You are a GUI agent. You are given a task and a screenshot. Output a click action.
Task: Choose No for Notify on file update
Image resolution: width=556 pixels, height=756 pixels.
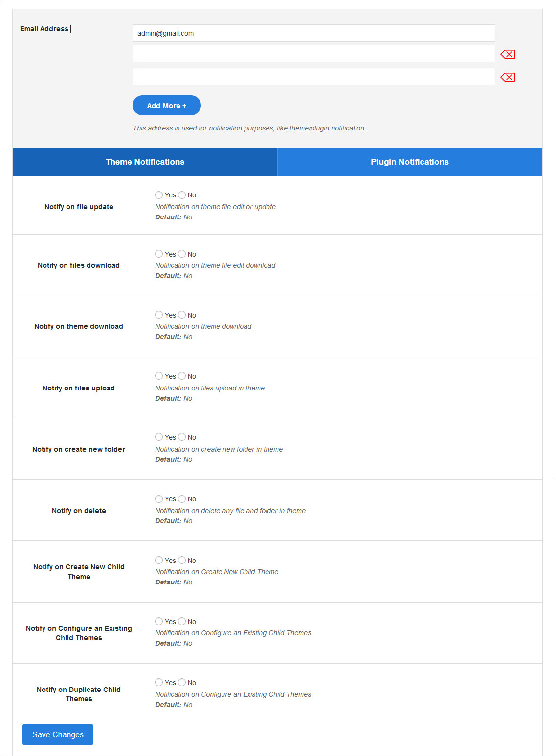182,195
